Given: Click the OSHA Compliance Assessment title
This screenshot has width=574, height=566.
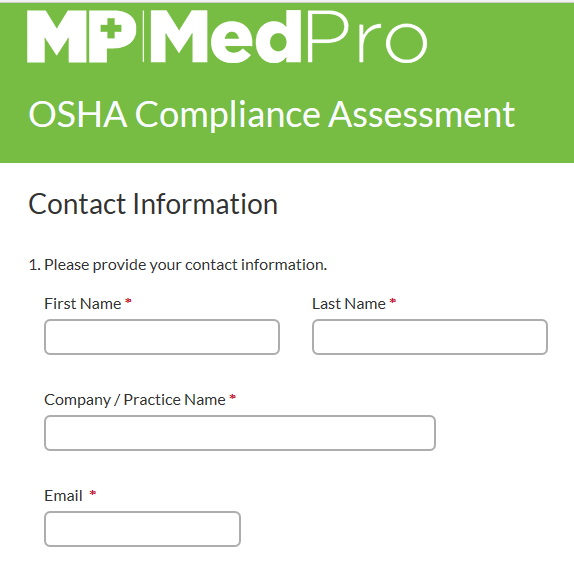Looking at the screenshot, I should [272, 115].
